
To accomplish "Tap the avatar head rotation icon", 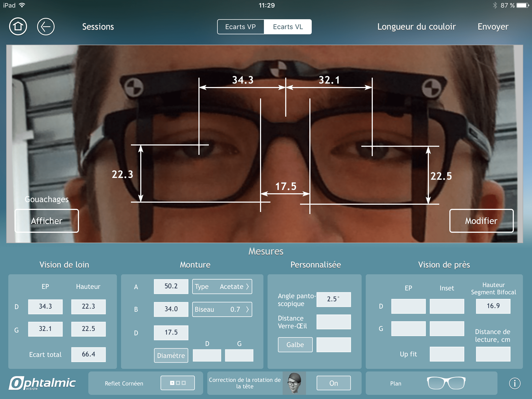I will click(294, 383).
